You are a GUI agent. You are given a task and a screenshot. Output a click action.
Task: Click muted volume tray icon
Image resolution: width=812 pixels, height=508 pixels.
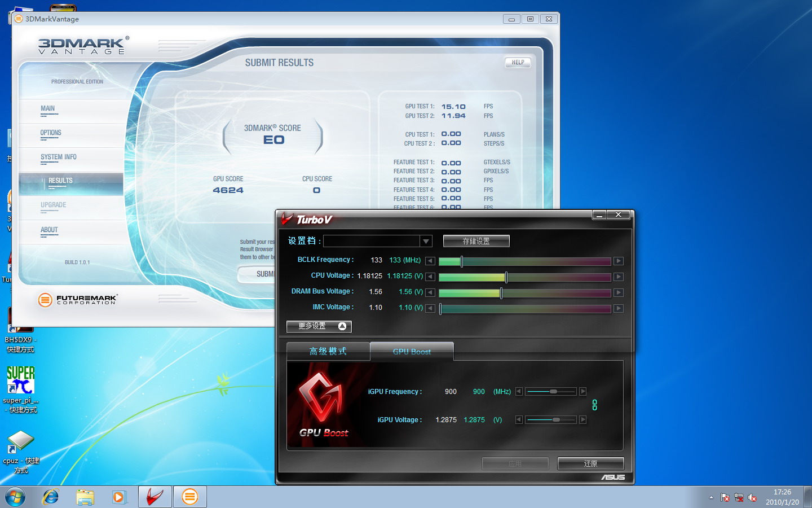(x=752, y=498)
